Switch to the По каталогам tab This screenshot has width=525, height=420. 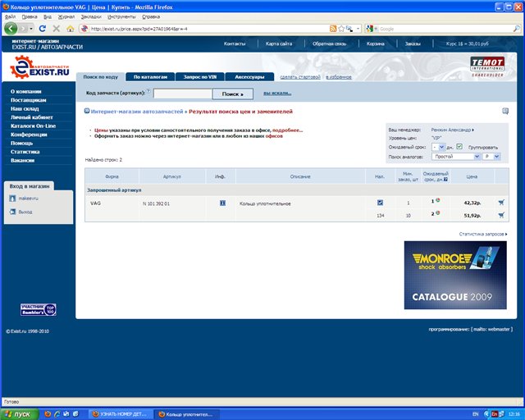pyautogui.click(x=150, y=77)
